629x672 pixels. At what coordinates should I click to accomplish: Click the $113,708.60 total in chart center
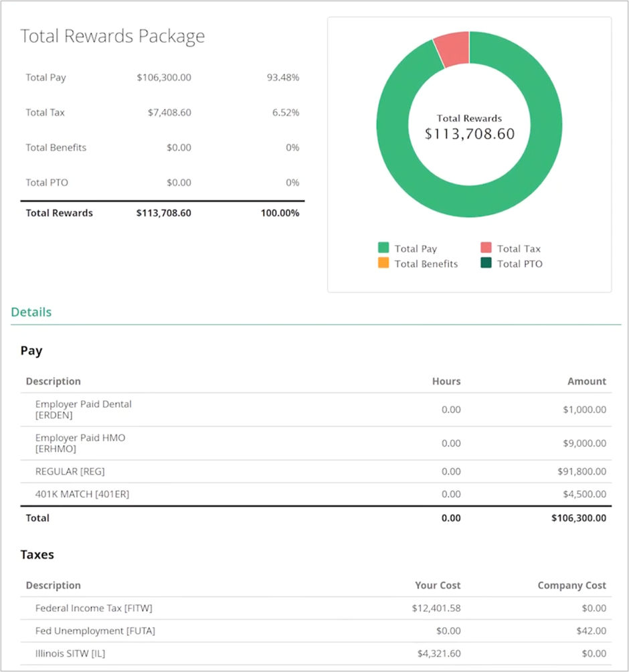469,134
